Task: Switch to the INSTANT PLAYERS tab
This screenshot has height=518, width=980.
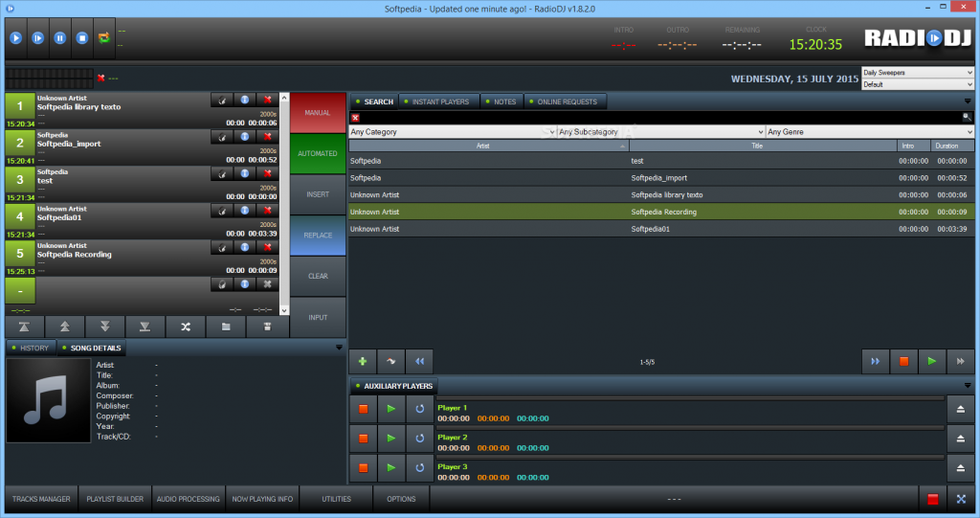Action: pos(440,101)
